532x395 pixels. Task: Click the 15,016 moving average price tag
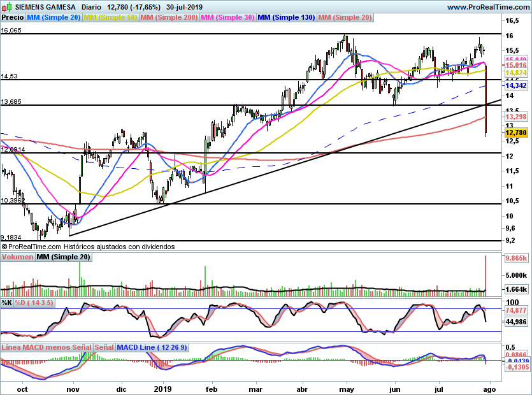coord(516,65)
